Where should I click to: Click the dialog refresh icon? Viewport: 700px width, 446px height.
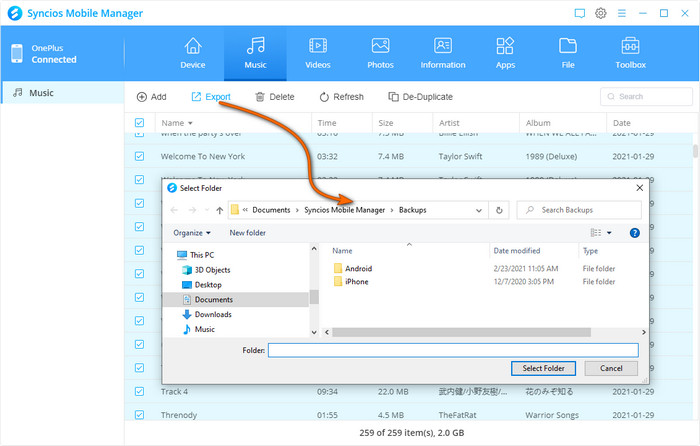[x=499, y=210]
